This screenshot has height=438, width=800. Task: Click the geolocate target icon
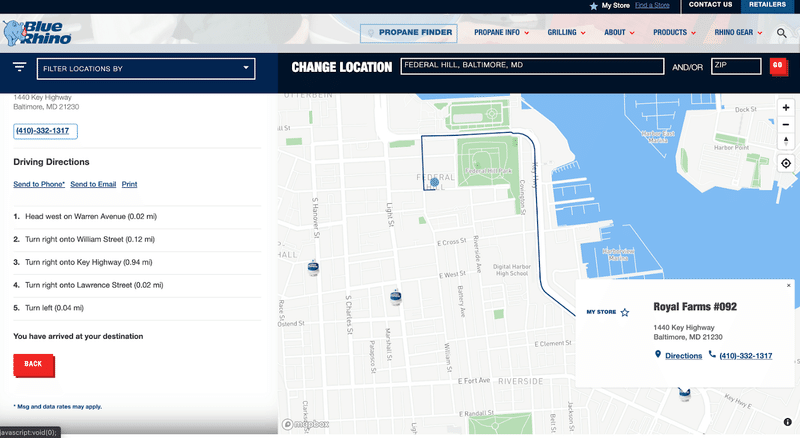click(786, 163)
